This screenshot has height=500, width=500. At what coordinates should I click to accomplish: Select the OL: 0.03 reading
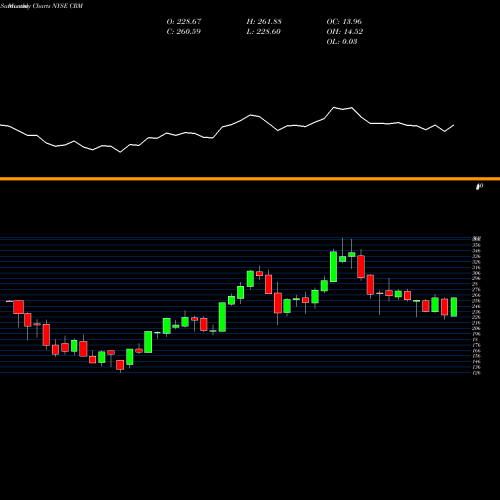click(x=342, y=42)
